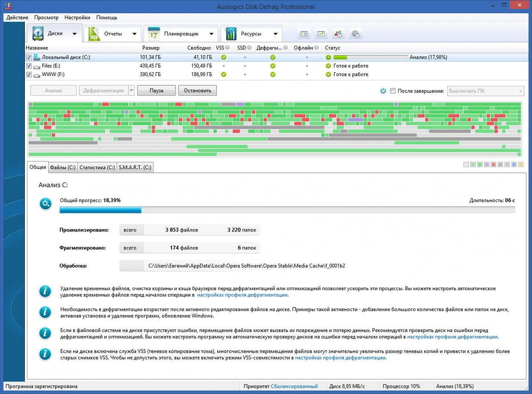532x394 pixels.
Task: Click the Общий прогресс progress bar
Action: click(287, 210)
